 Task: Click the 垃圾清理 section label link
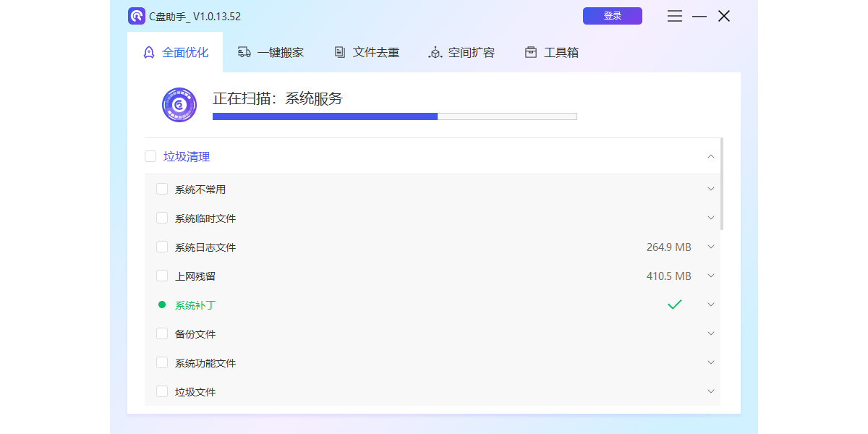click(185, 156)
